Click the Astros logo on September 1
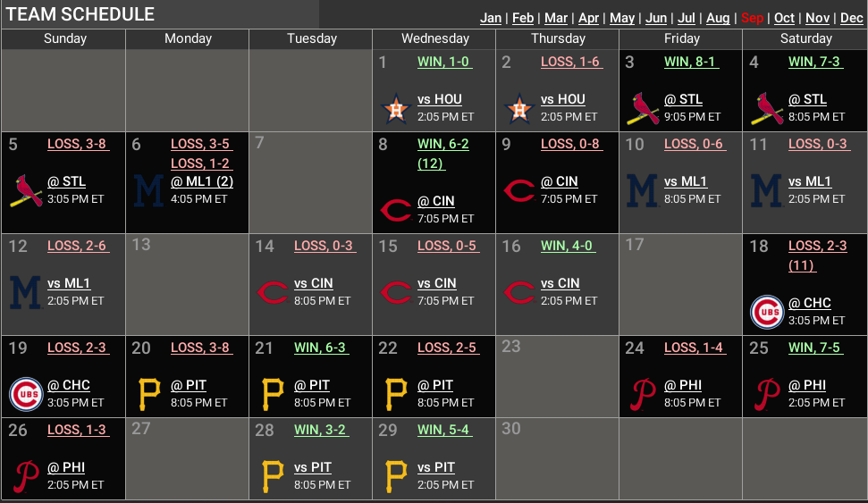The height and width of the screenshot is (503, 868). coord(394,109)
